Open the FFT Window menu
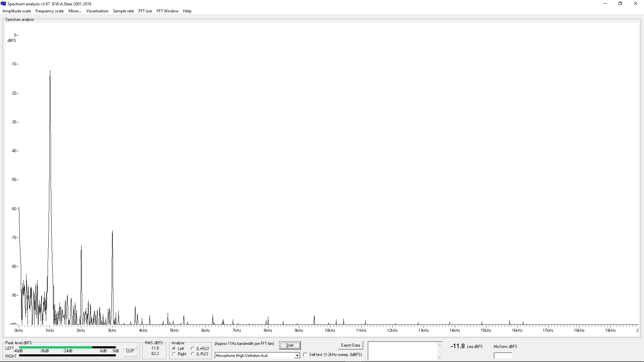This screenshot has width=644, height=362. tap(167, 11)
